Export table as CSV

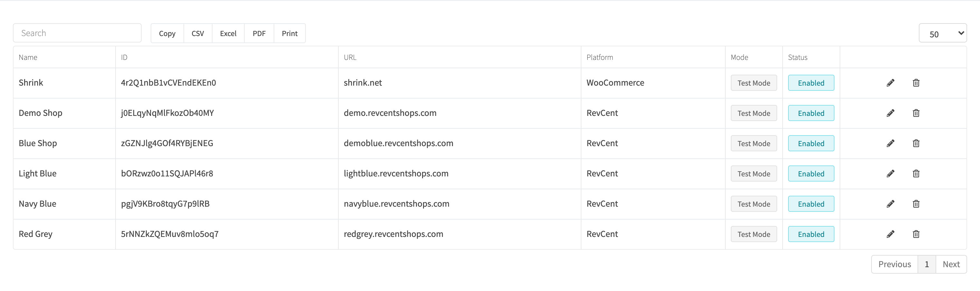pyautogui.click(x=198, y=33)
